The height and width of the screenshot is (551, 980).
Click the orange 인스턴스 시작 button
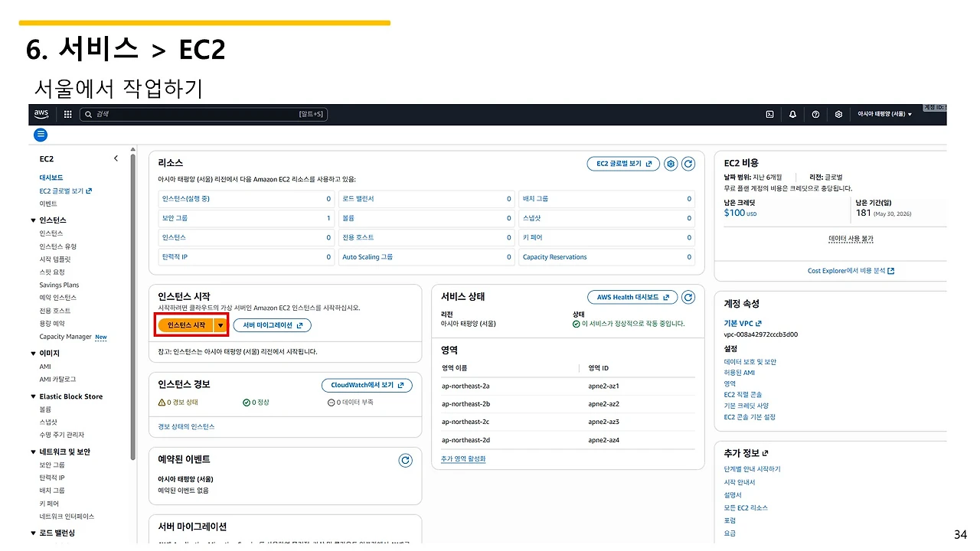pos(186,325)
